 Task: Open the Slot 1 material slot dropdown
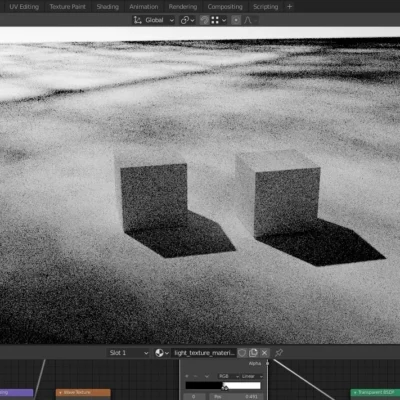point(128,353)
